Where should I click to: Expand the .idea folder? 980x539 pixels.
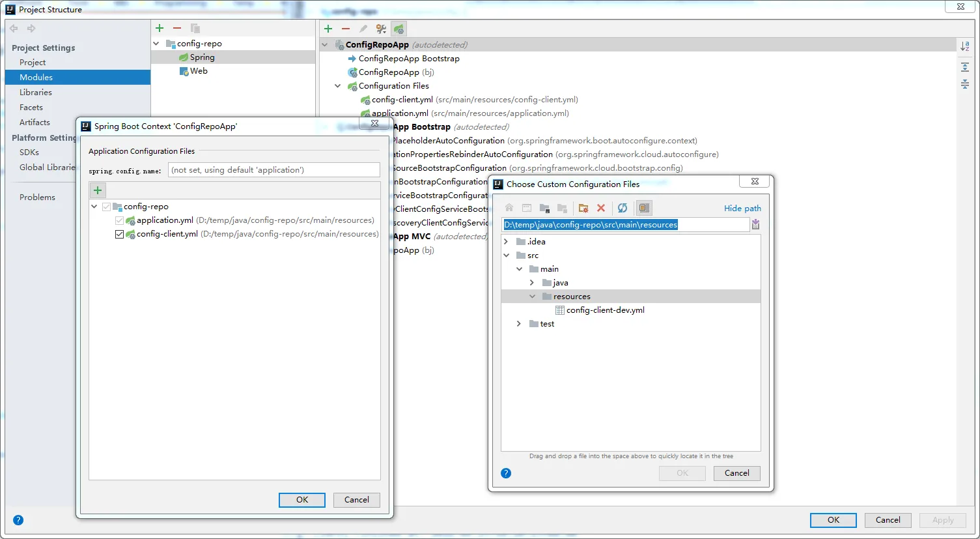506,242
